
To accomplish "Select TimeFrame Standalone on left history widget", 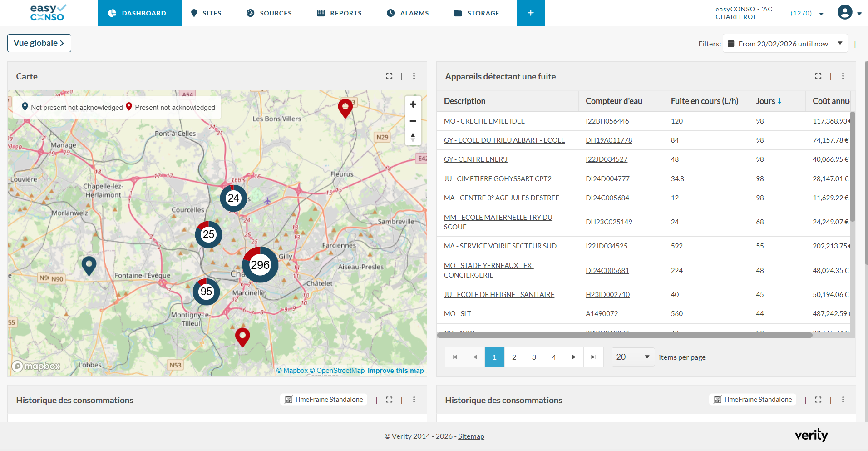I will (x=324, y=400).
